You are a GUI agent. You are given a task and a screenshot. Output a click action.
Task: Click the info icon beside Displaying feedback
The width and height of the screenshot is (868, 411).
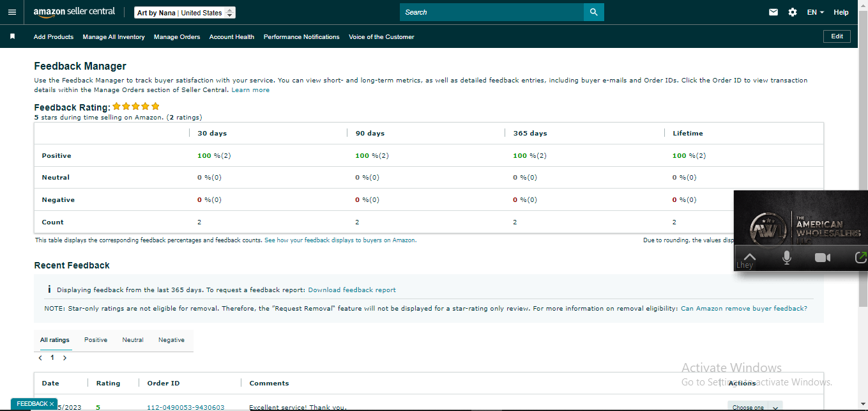49,290
